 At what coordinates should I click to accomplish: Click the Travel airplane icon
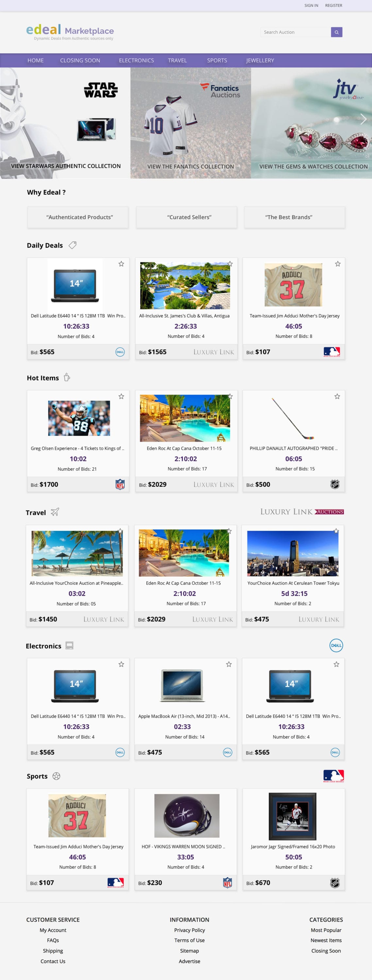pos(55,512)
